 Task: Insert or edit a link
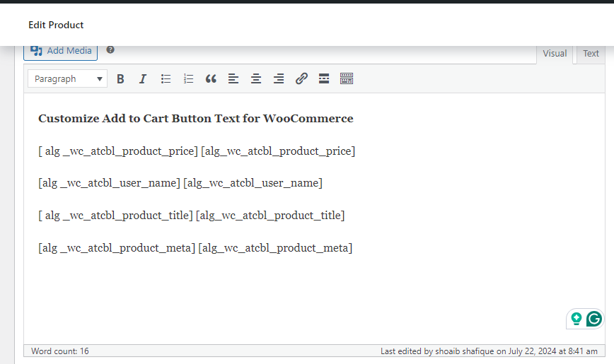(301, 79)
